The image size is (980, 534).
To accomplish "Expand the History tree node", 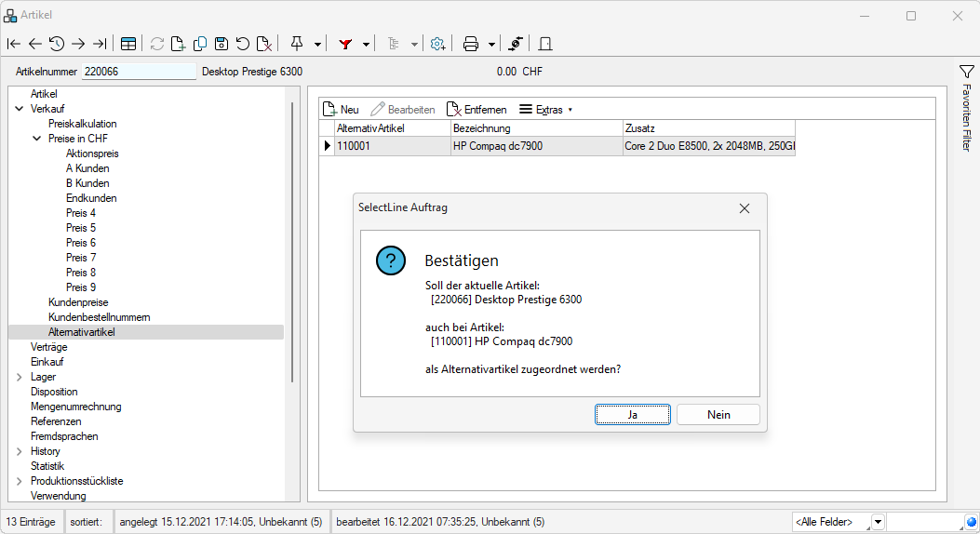I will pyautogui.click(x=20, y=451).
